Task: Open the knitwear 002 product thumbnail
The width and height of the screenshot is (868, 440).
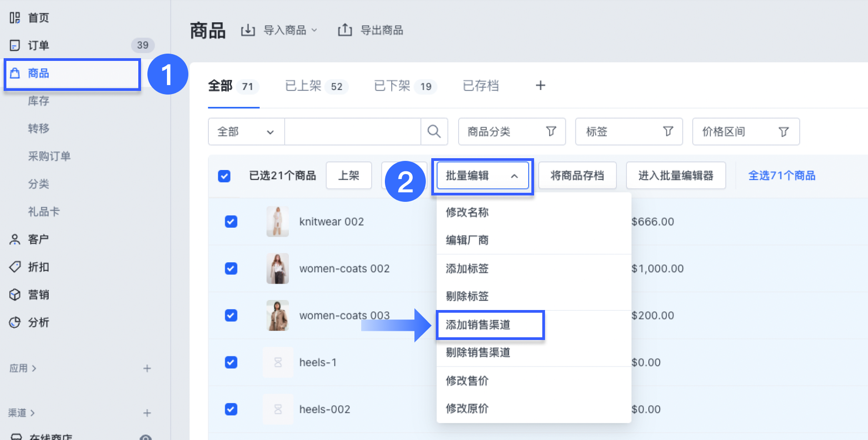Action: coord(278,221)
